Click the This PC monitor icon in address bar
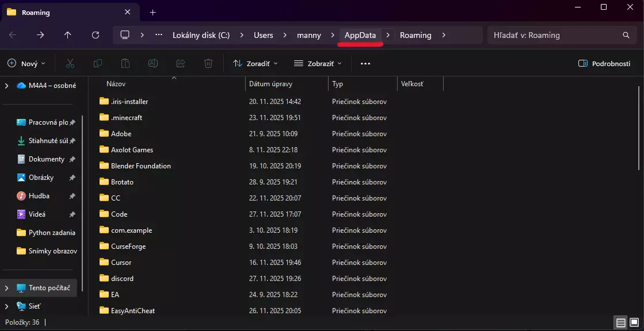The width and height of the screenshot is (644, 331). [125, 35]
